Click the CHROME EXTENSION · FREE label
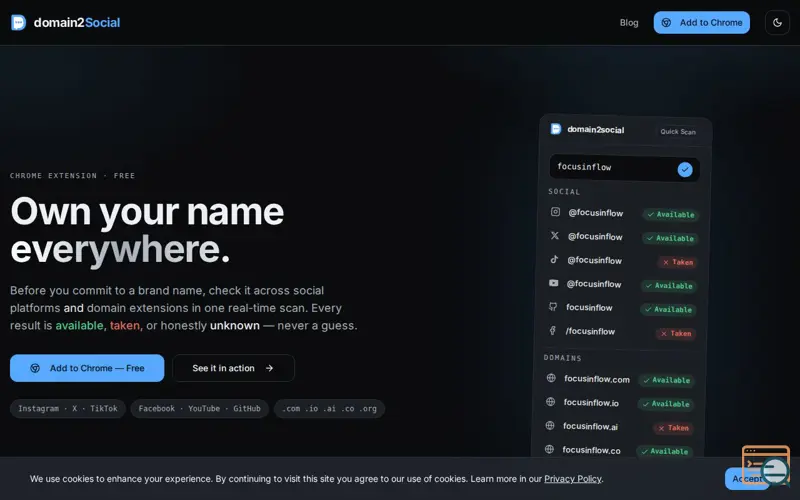The image size is (800, 500). pyautogui.click(x=72, y=176)
